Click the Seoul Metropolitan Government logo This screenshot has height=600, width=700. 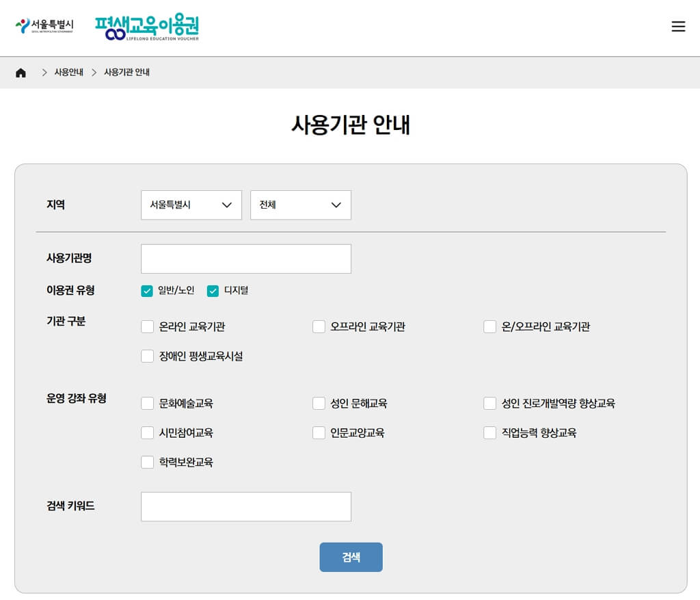click(44, 27)
